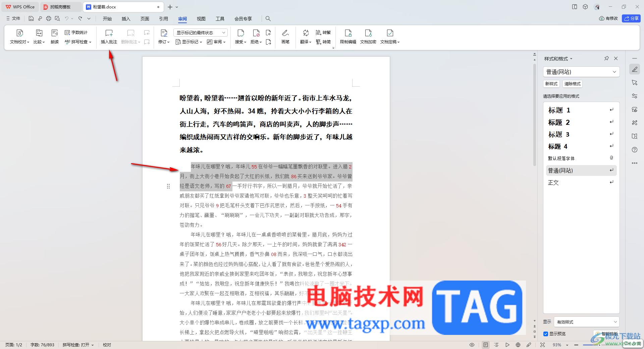Select the 画笔 pen tool
The height and width of the screenshot is (349, 644).
pos(285,37)
